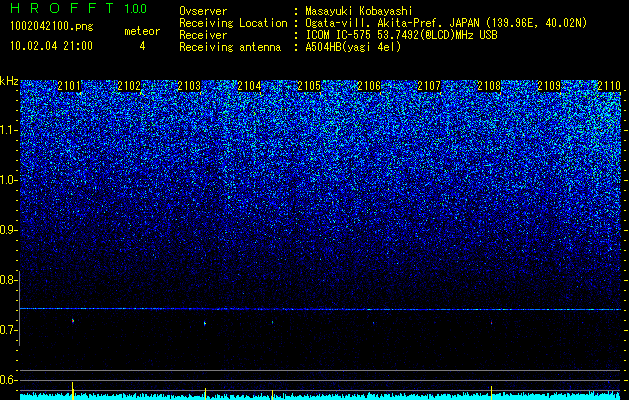The width and height of the screenshot is (629, 400).
Task: Click the meteor count value 4
Action: tap(142, 46)
